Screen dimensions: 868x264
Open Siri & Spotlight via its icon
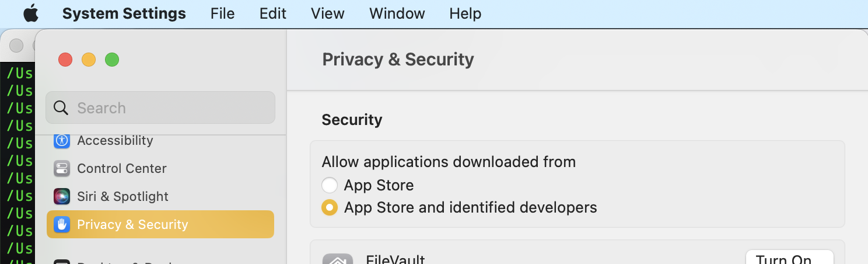pos(62,196)
